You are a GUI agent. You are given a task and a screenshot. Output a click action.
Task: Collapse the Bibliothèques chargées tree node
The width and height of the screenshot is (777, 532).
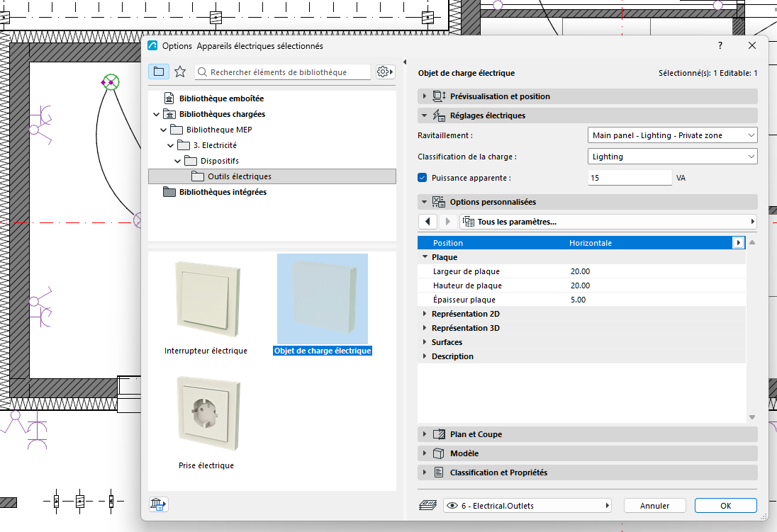point(156,114)
